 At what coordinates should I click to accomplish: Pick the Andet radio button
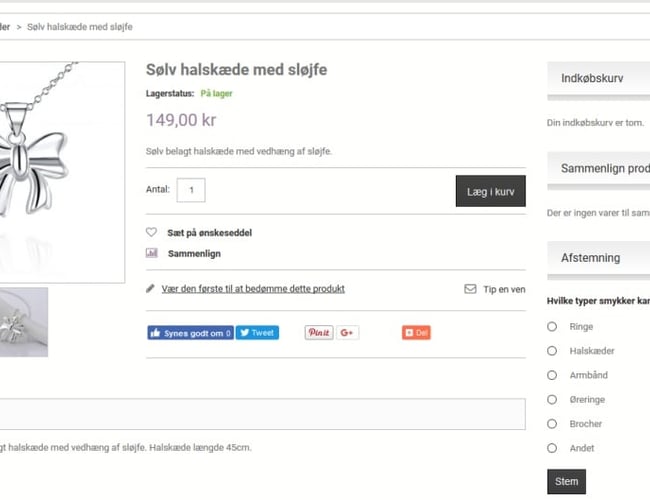[x=552, y=448]
